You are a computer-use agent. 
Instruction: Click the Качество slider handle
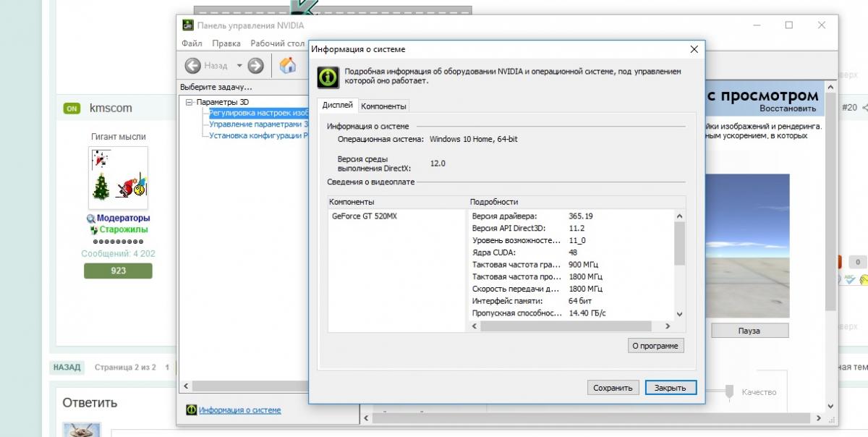(x=728, y=391)
